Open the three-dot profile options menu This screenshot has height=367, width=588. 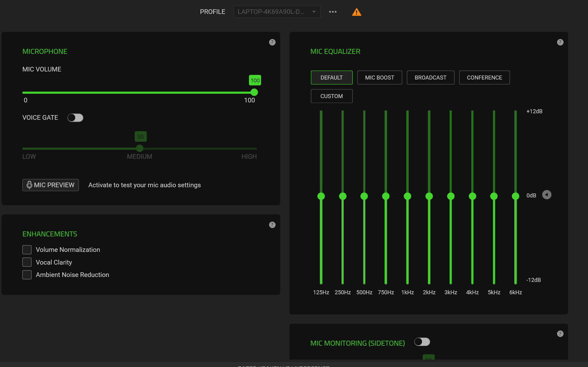[333, 12]
